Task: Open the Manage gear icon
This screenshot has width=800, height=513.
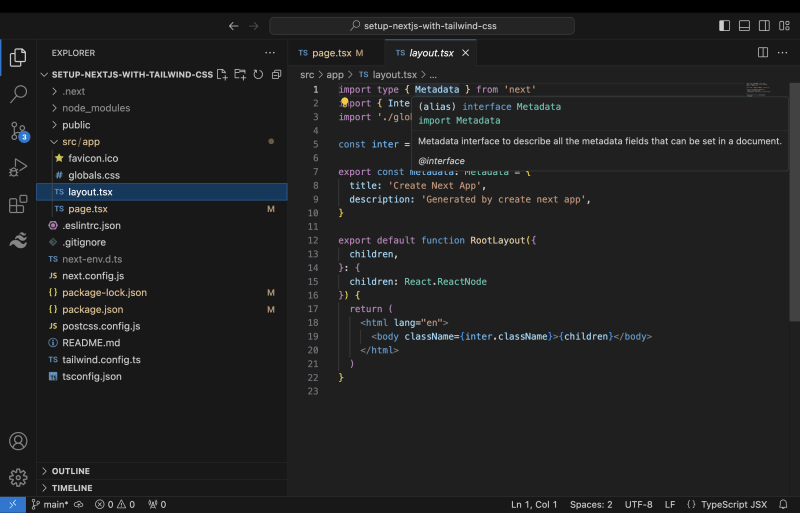Action: pos(18,477)
